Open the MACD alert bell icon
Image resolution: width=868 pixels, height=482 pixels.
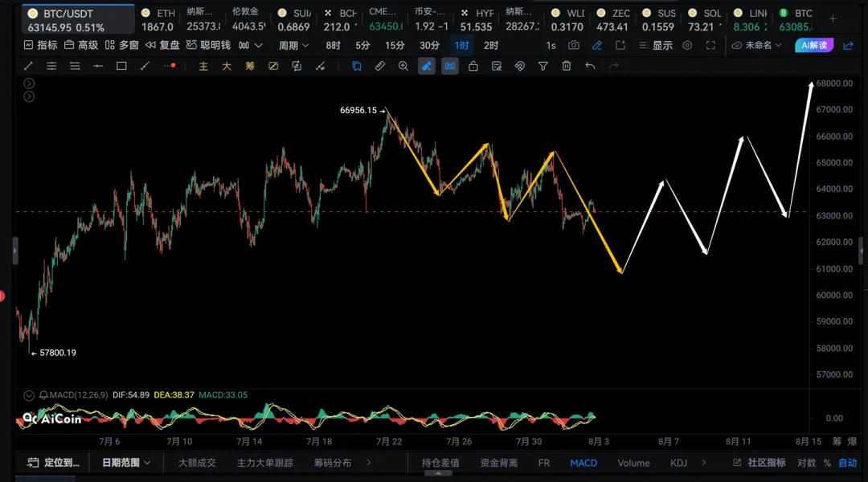[43, 395]
